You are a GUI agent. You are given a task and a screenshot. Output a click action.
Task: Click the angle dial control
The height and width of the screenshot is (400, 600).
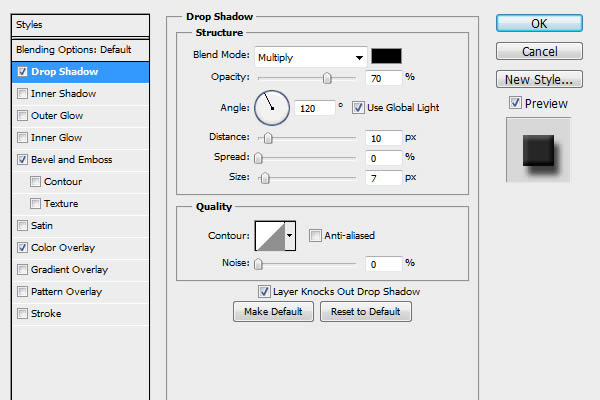pyautogui.click(x=272, y=106)
